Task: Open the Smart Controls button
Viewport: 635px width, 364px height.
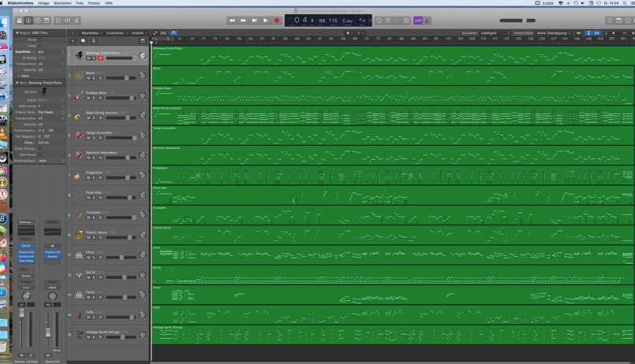Action: click(x=58, y=20)
